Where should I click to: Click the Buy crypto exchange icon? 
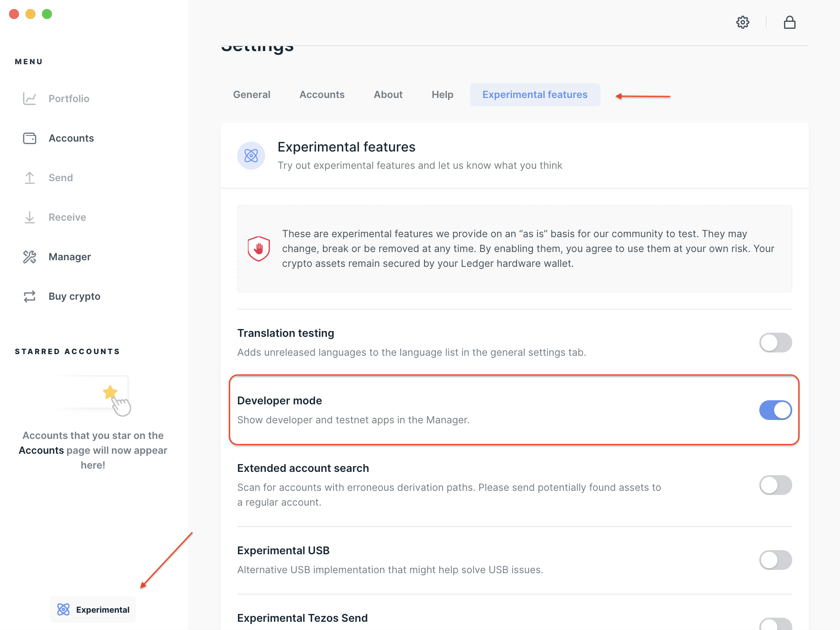coord(30,296)
